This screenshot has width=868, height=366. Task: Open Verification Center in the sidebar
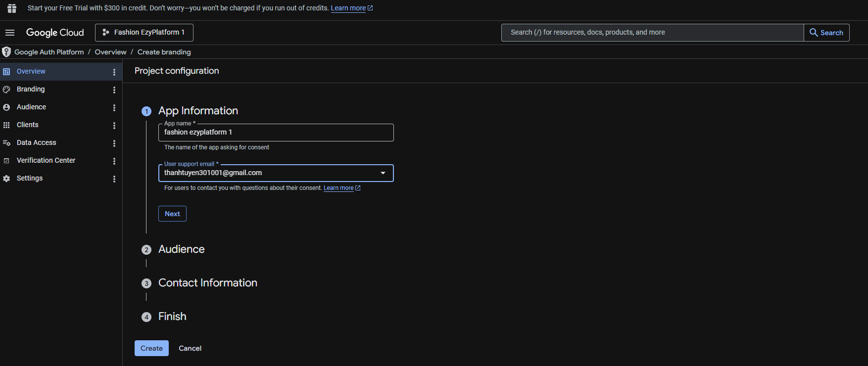(46, 160)
